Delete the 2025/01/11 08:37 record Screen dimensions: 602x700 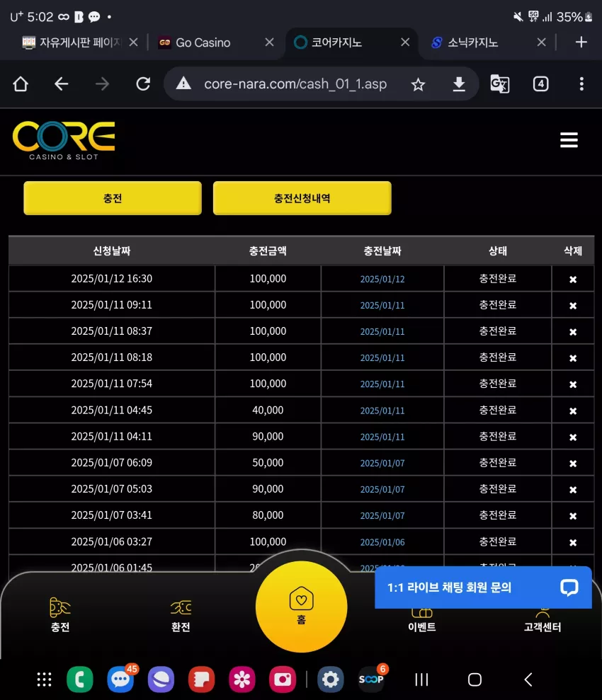point(573,332)
